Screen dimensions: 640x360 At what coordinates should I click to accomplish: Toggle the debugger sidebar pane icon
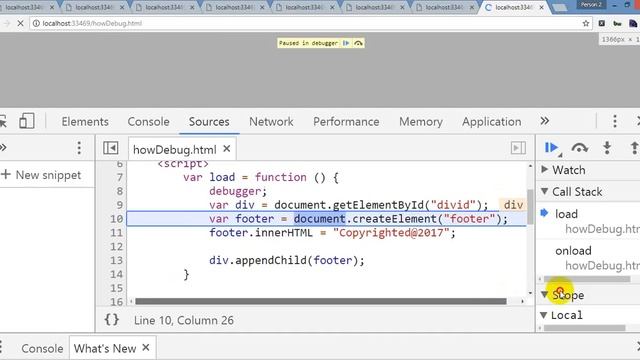tap(518, 148)
